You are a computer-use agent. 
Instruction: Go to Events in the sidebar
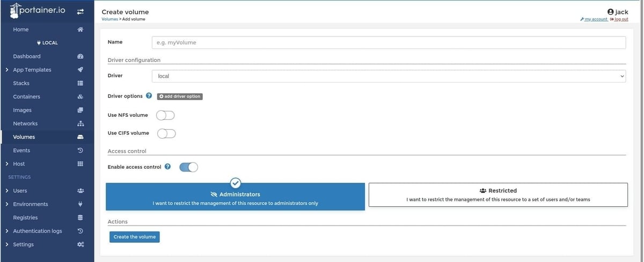point(21,151)
